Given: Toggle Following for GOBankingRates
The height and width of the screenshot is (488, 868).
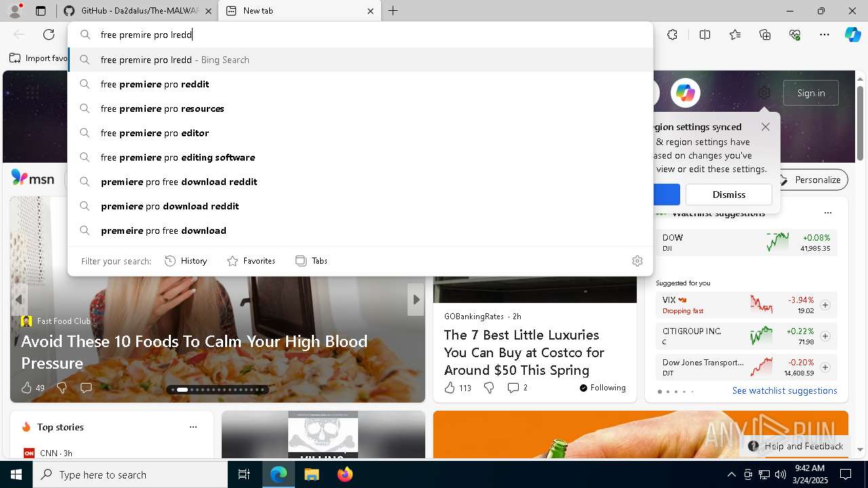Looking at the screenshot, I should pos(602,388).
